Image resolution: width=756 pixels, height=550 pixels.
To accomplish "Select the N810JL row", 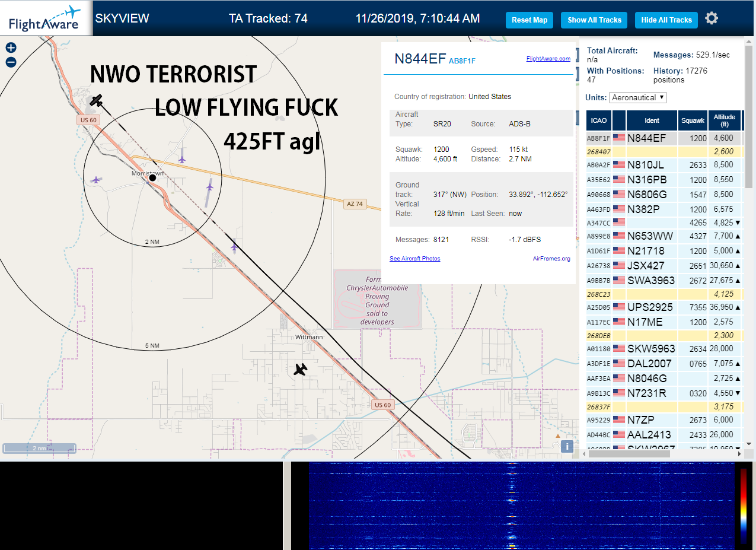I will coord(664,165).
